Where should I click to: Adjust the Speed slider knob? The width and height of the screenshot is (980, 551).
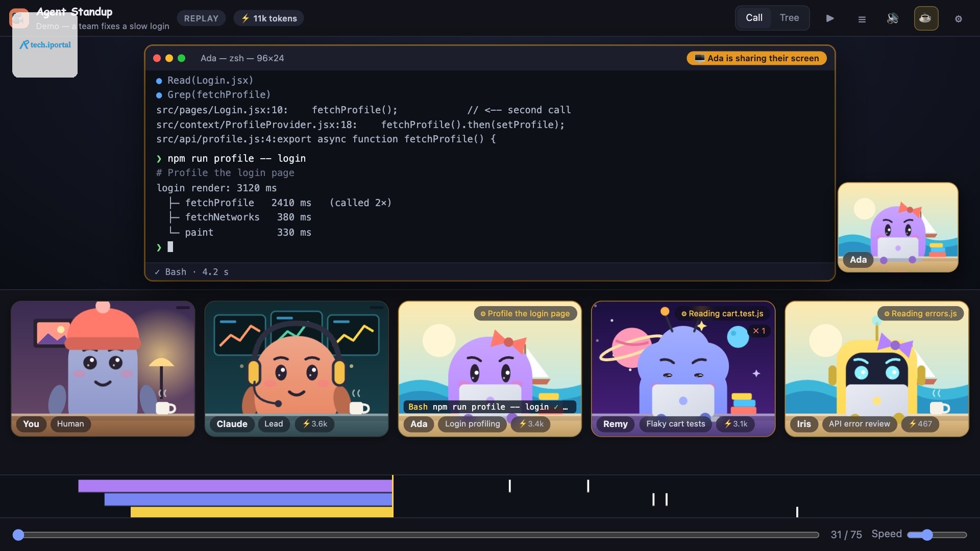coord(927,535)
